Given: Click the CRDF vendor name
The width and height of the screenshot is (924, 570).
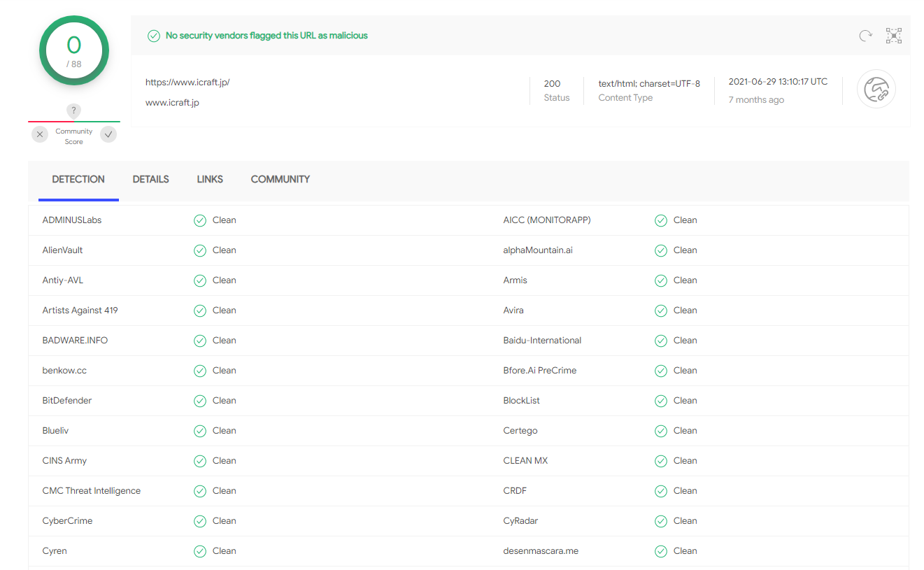Looking at the screenshot, I should (515, 491).
